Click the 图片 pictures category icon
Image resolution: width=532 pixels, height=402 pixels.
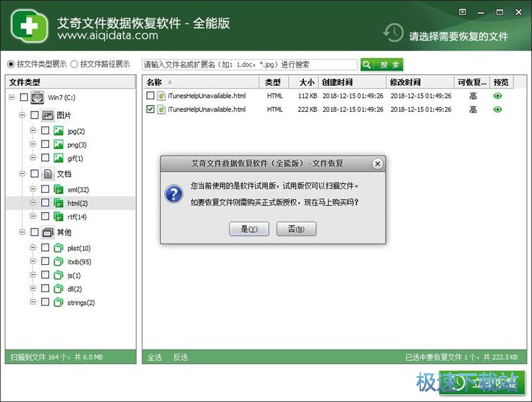(x=48, y=115)
